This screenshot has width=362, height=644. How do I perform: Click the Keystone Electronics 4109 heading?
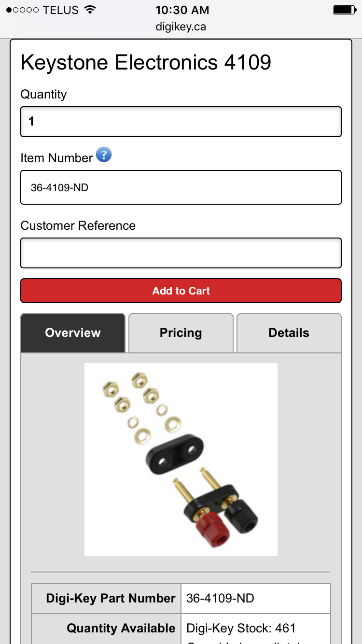click(x=146, y=63)
